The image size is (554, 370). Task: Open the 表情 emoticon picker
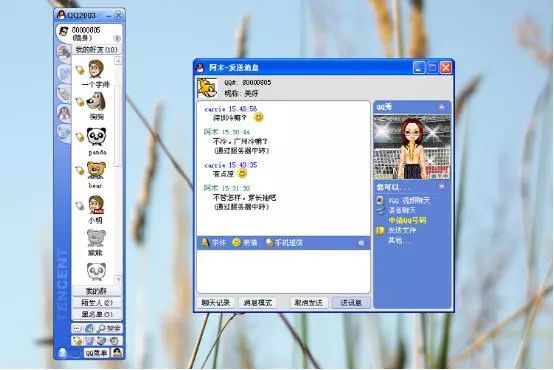pos(244,243)
